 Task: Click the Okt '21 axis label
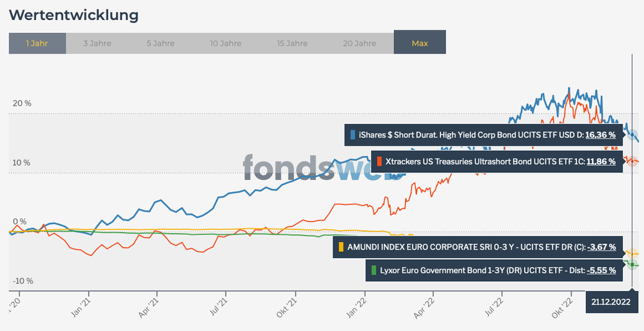pyautogui.click(x=287, y=308)
